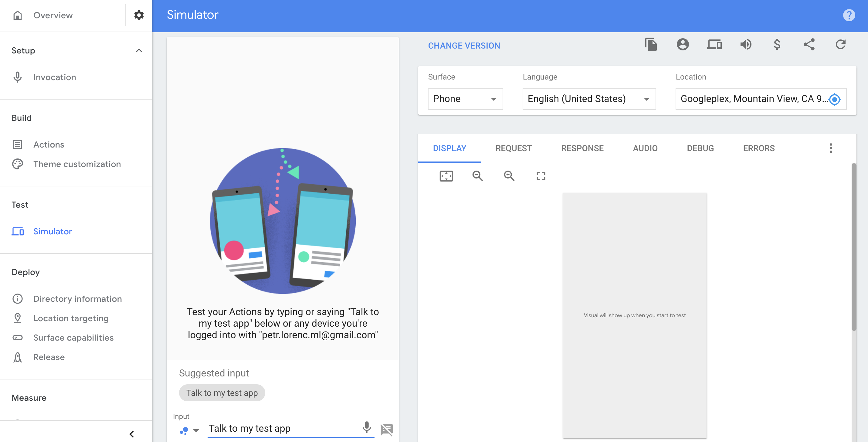868x442 pixels.
Task: Open Overview in sidebar
Action: [x=53, y=15]
